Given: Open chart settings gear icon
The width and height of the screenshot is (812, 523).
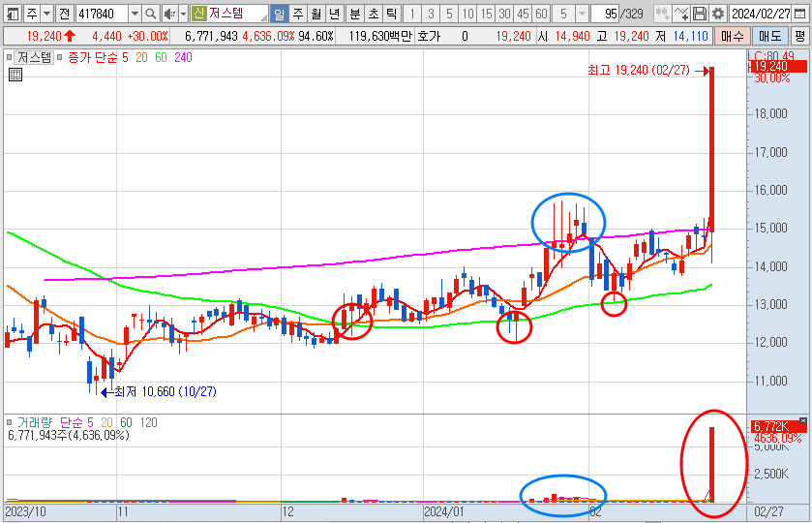Looking at the screenshot, I should coord(718,14).
